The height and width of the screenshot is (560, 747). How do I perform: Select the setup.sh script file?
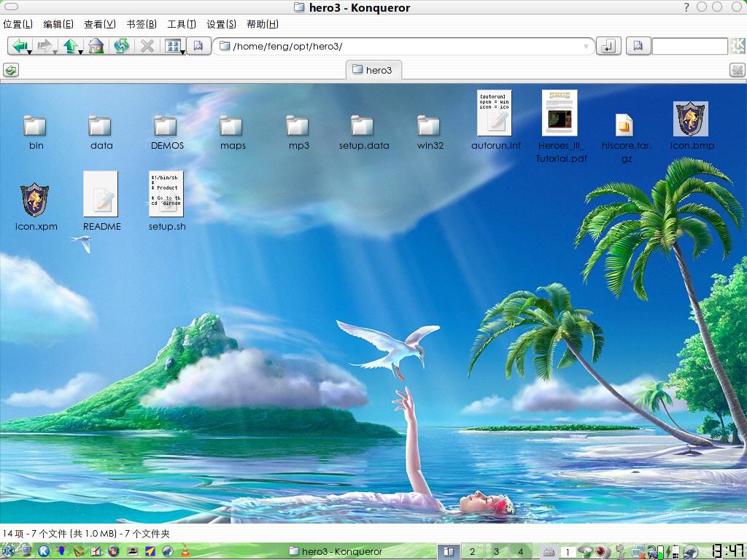coord(167,201)
